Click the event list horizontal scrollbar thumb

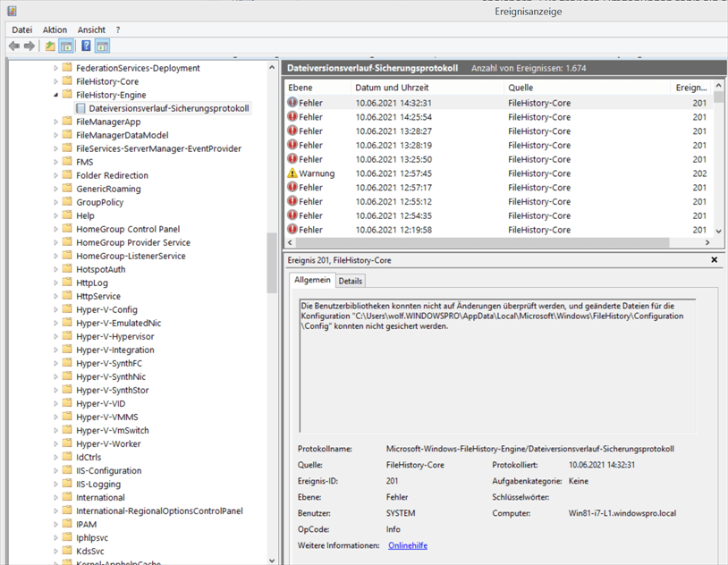point(482,242)
